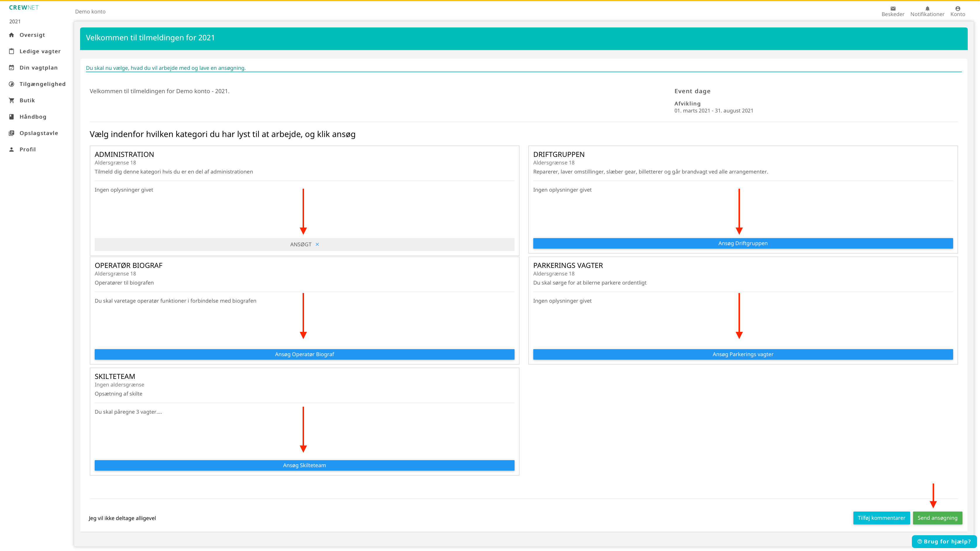Image resolution: width=980 pixels, height=551 pixels.
Task: Click the DRIFTGRUPPEN category heading
Action: point(558,154)
